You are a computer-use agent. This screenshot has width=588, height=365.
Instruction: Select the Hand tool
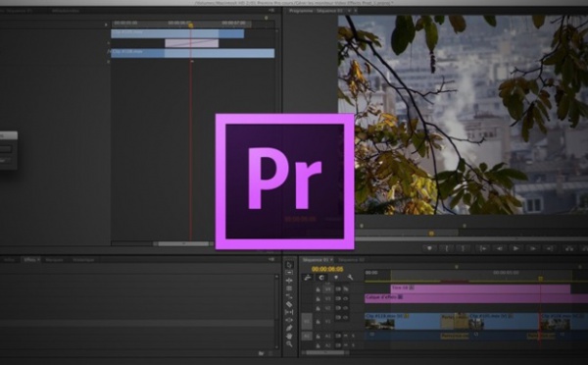tap(289, 337)
